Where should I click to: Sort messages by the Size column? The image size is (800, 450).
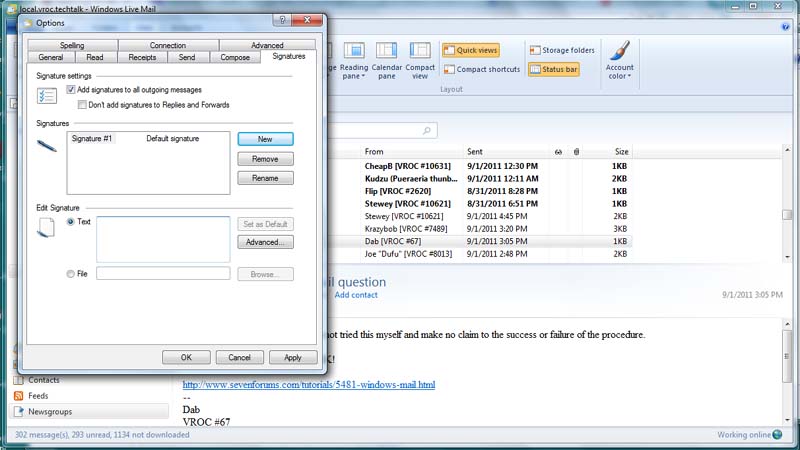[x=621, y=152]
